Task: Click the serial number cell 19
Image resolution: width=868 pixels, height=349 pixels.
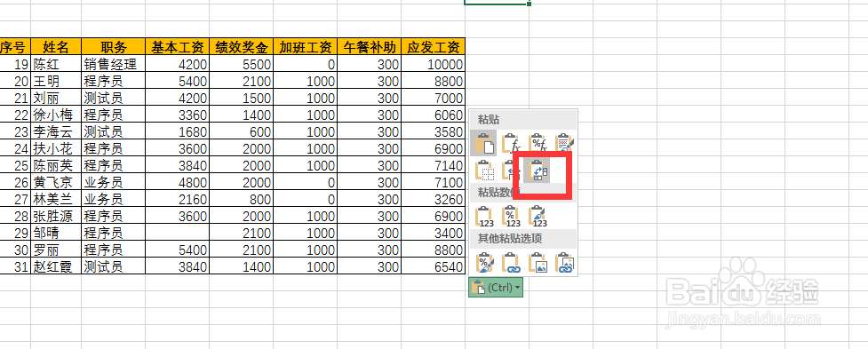Action: [15, 64]
